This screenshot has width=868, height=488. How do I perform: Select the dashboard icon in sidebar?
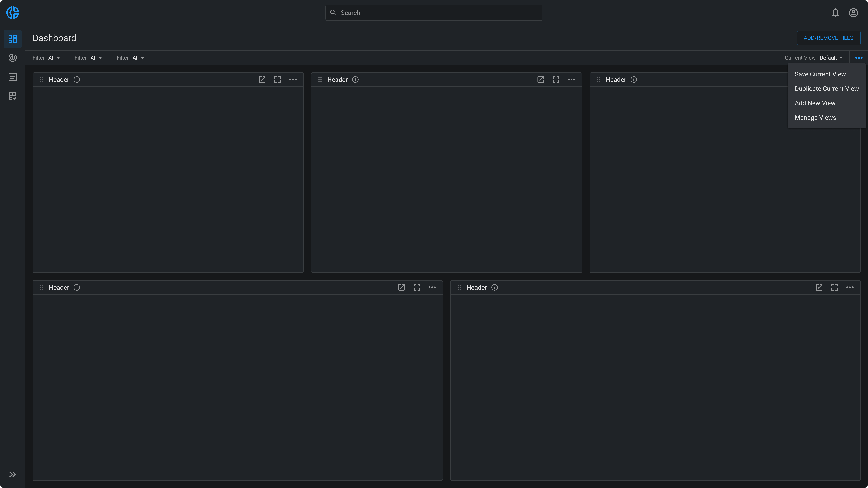[12, 39]
